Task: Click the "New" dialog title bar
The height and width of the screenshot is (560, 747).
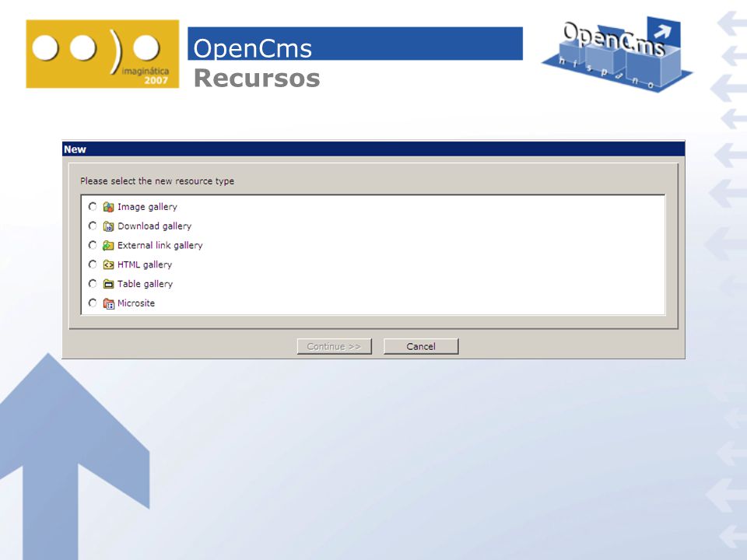Action: pyautogui.click(x=373, y=149)
